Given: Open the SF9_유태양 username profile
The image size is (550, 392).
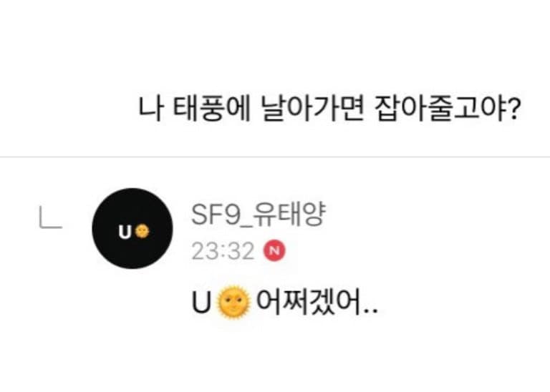Looking at the screenshot, I should 259,215.
